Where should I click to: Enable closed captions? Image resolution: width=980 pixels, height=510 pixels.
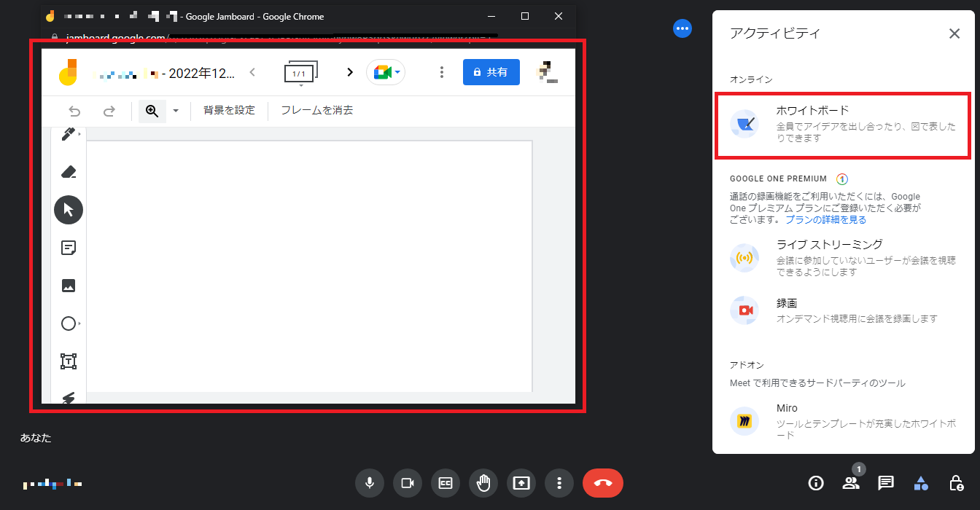(446, 482)
